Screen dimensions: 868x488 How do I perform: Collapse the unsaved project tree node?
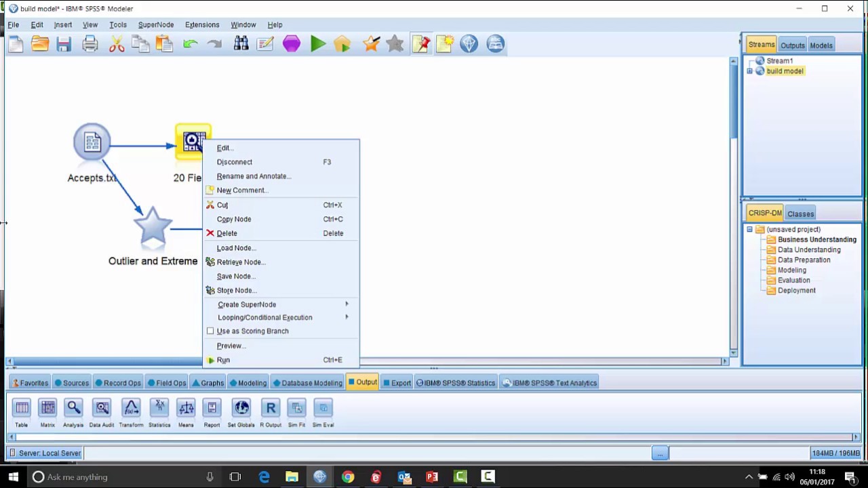tap(750, 230)
